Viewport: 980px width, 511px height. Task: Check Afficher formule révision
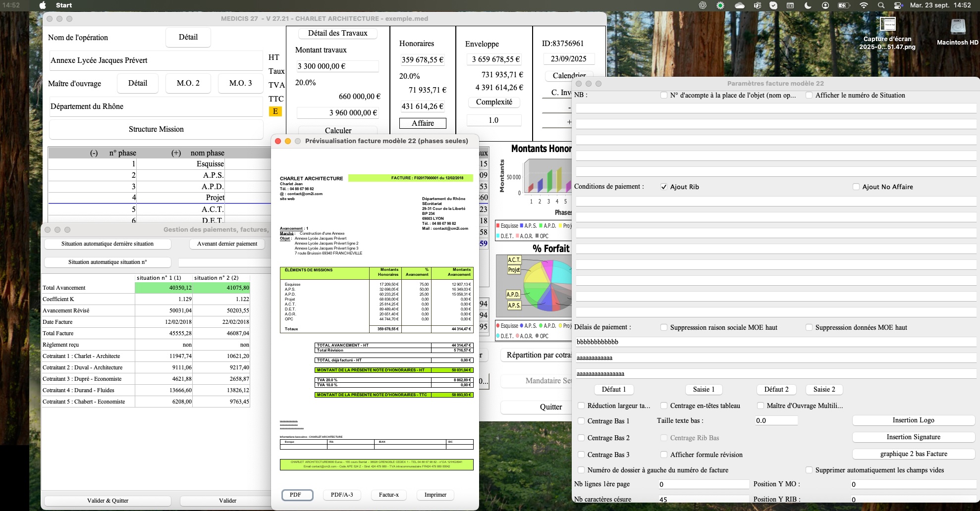(664, 455)
